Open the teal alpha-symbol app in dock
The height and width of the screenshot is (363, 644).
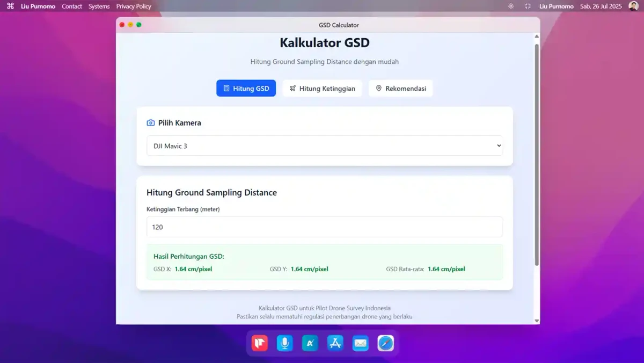tap(310, 343)
